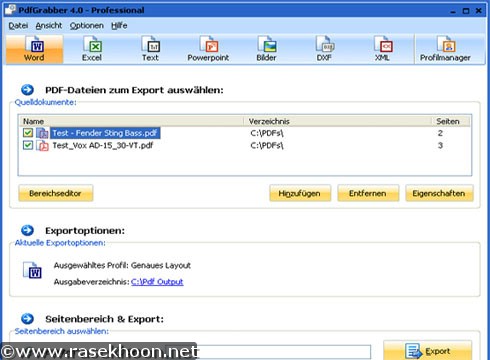The image size is (490, 360).
Task: Select Powerpoint export in toolbar
Action: click(208, 49)
